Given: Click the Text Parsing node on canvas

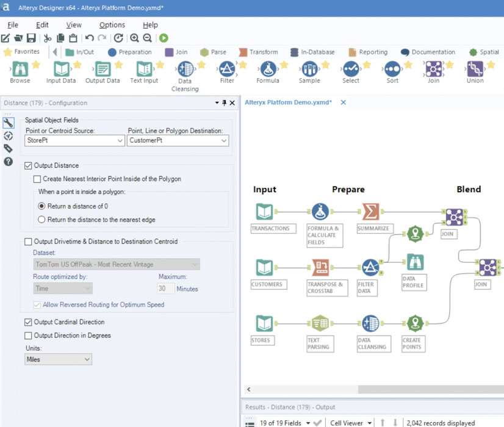Looking at the screenshot, I should [x=320, y=323].
